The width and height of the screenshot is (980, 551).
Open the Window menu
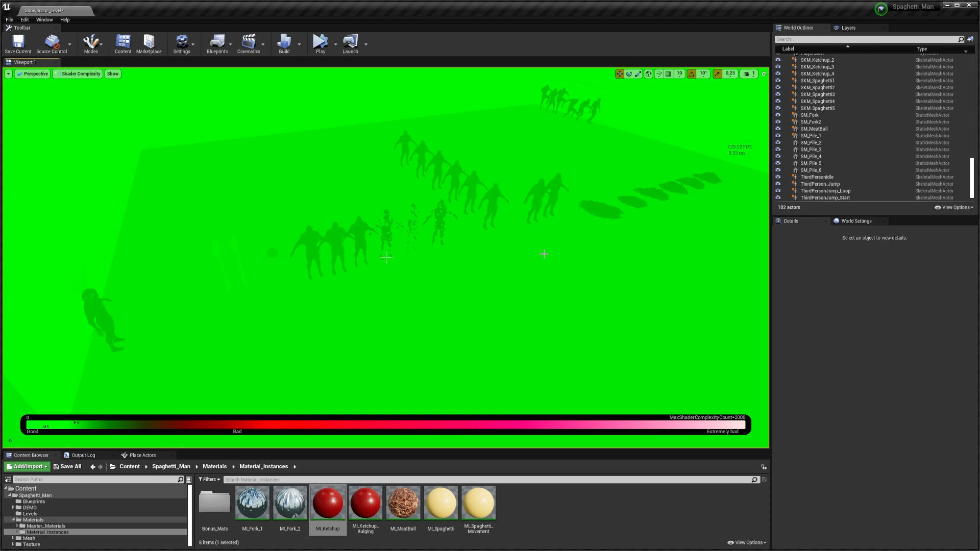coord(44,20)
